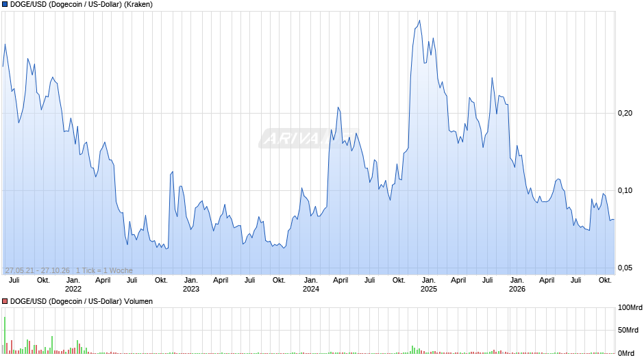Click the tallest green volume bar at chart start

pos(5,335)
